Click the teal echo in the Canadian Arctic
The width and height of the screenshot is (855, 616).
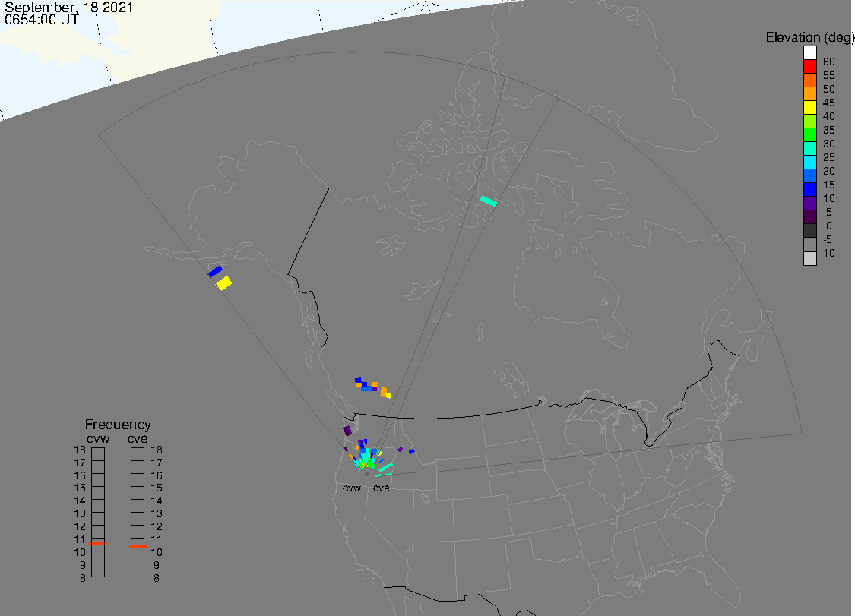tap(489, 201)
